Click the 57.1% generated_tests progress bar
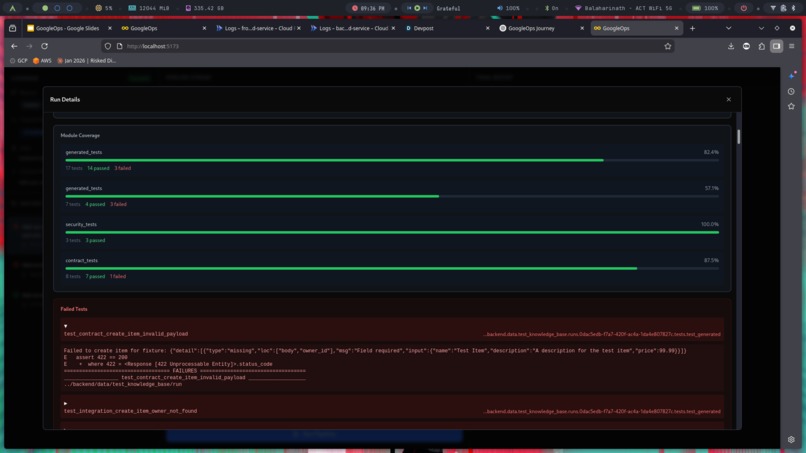 [392, 196]
